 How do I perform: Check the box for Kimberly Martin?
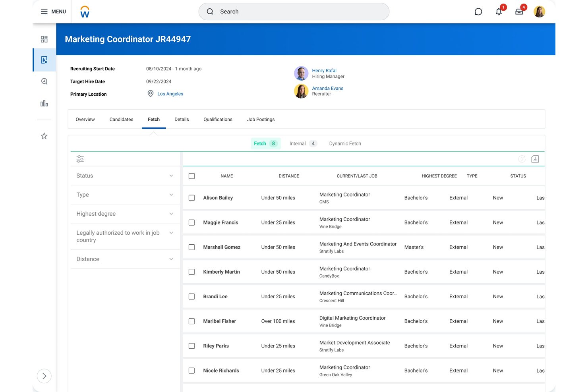coord(191,272)
